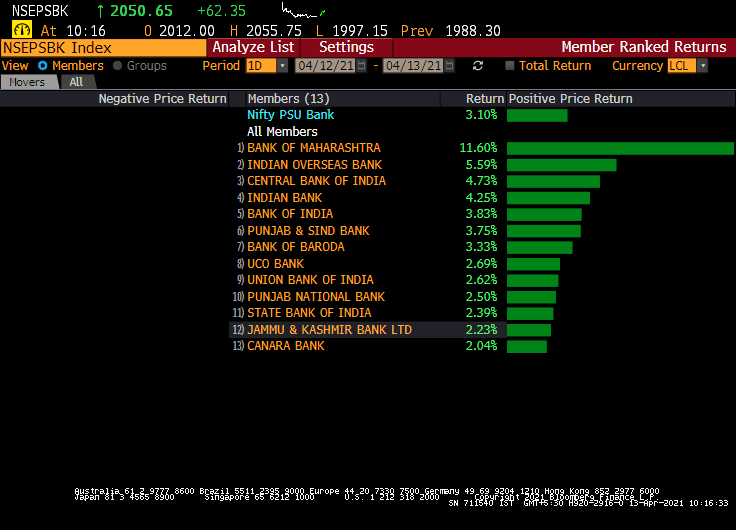Click the refresh icon next to date range
Viewport: 736px width, 530px height.
tap(478, 66)
